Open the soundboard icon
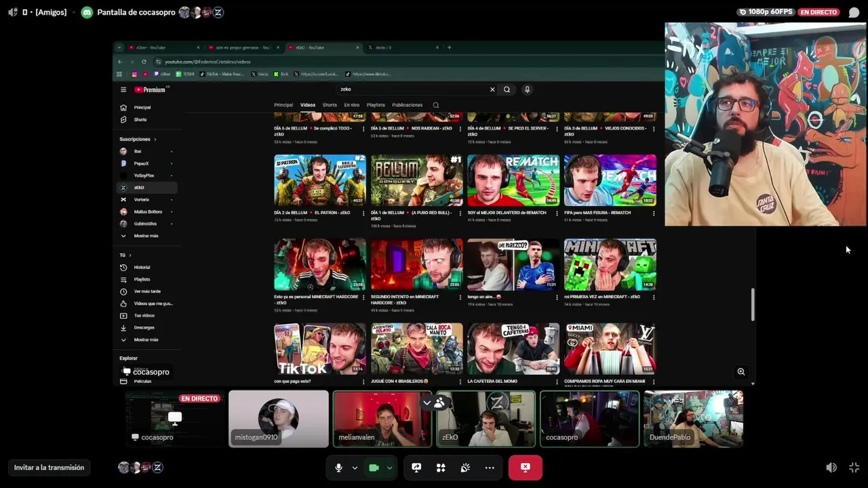Screen dimensions: 868x488 [x=465, y=468]
